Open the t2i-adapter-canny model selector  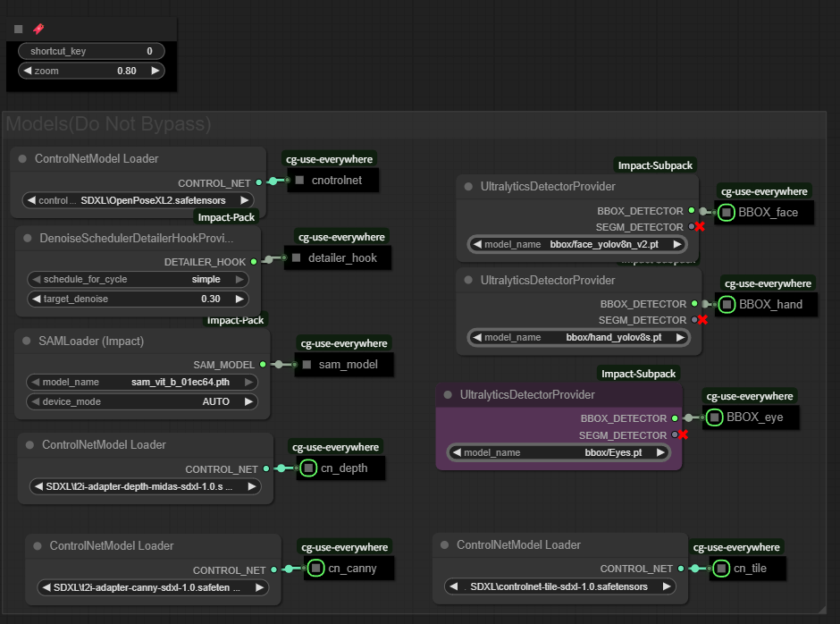(153, 587)
